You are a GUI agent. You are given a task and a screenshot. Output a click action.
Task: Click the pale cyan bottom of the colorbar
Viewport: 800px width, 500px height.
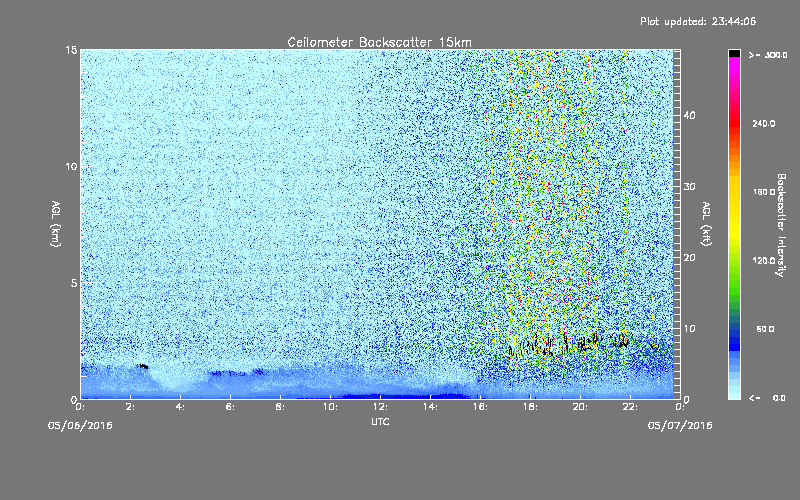pos(734,393)
